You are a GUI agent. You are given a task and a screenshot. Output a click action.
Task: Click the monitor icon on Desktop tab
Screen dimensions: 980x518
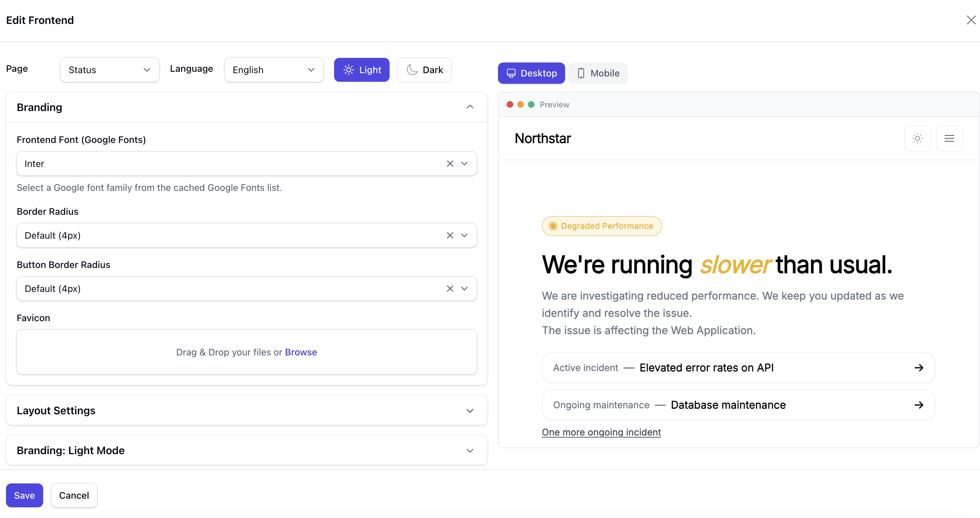[511, 73]
